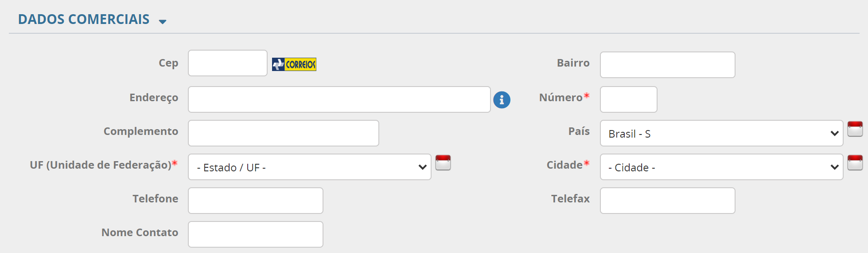Open the Estado / UF dropdown
This screenshot has width=868, height=253.
(309, 167)
